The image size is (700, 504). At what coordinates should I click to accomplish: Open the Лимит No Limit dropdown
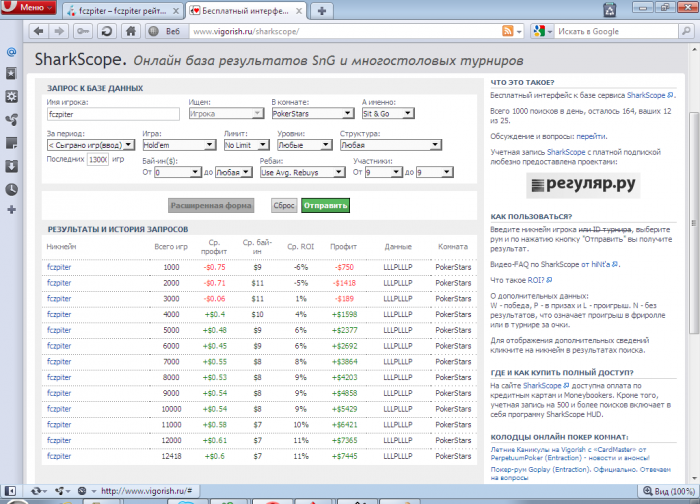(x=246, y=145)
